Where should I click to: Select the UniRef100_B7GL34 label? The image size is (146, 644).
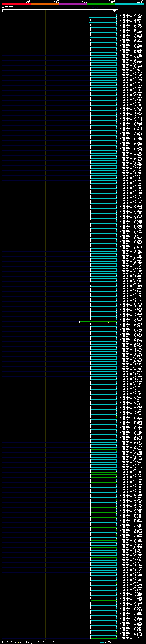(x=131, y=636)
